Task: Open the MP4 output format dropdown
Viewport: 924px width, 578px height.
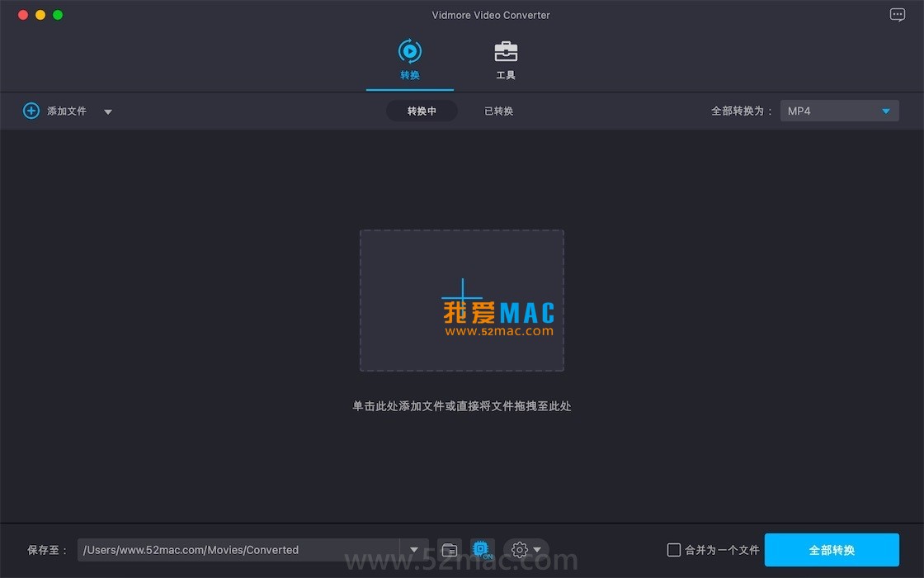Action: click(x=839, y=111)
